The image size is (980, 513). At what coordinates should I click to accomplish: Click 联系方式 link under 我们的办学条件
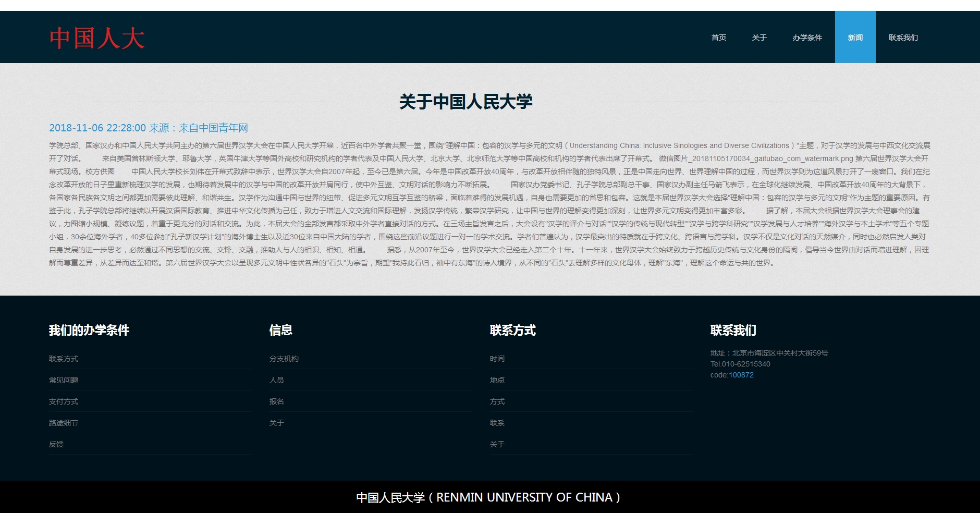pyautogui.click(x=64, y=359)
